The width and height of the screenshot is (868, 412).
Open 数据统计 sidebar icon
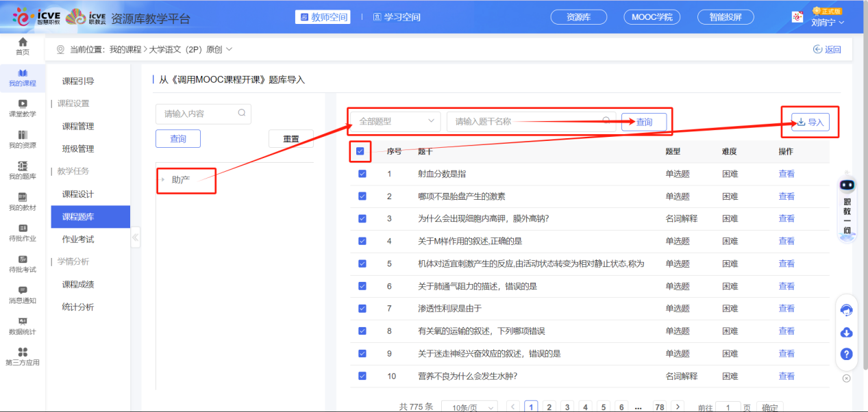pyautogui.click(x=23, y=322)
